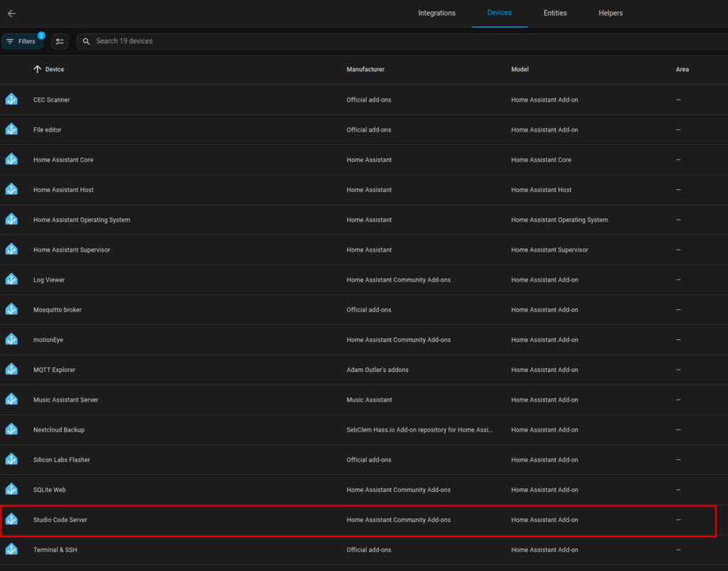The height and width of the screenshot is (571, 728).
Task: Go back using the arrow icon
Action: pos(11,14)
